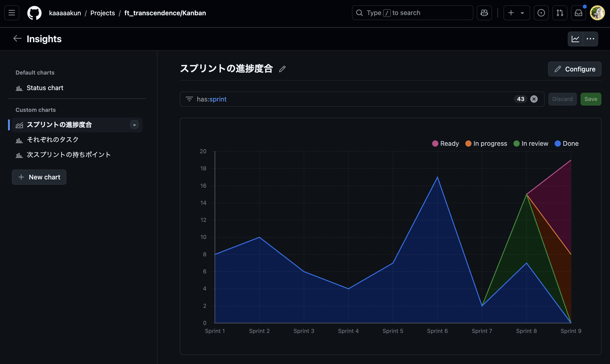Click the line chart icon near the top right
The width and height of the screenshot is (610, 364).
click(576, 39)
